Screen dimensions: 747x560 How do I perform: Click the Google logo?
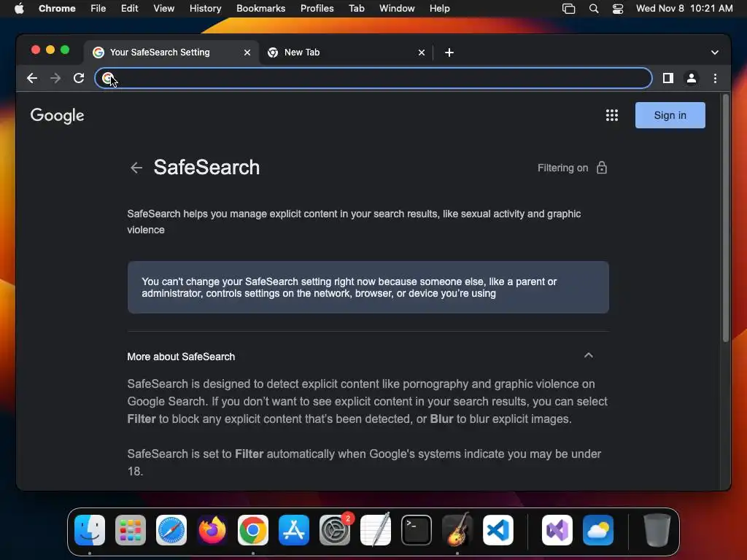point(57,116)
